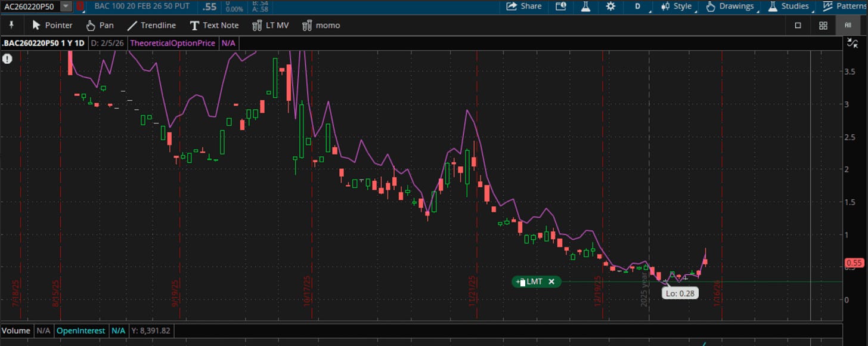This screenshot has width=868, height=346.
Task: Share the chart via Share button
Action: pyautogui.click(x=524, y=6)
